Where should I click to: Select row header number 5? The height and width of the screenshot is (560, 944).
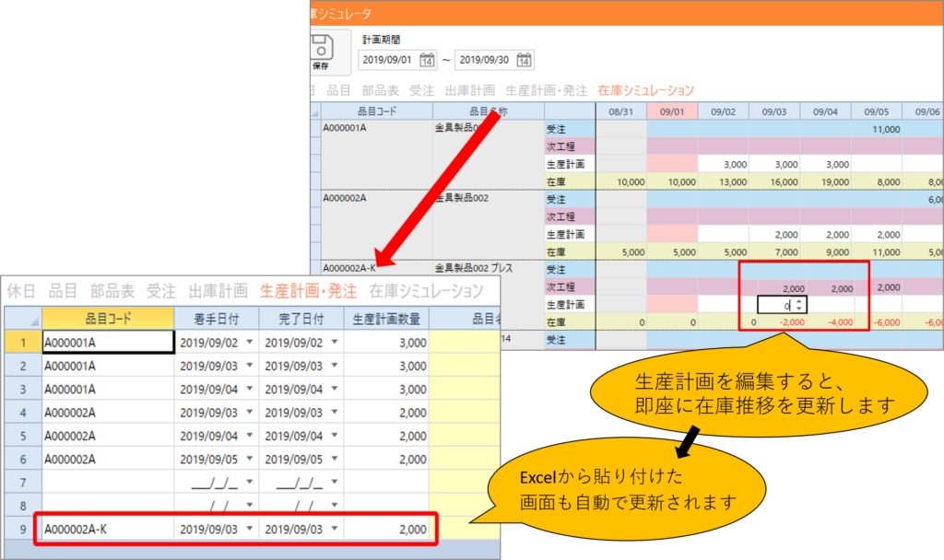pyautogui.click(x=22, y=436)
